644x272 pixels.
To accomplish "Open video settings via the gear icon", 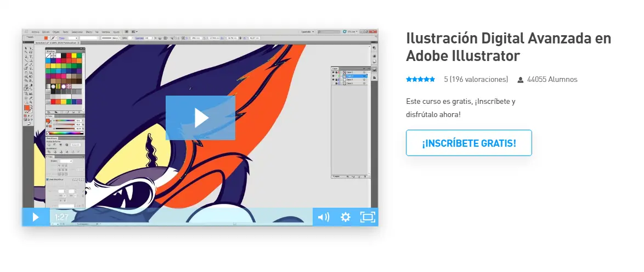I will pyautogui.click(x=346, y=217).
